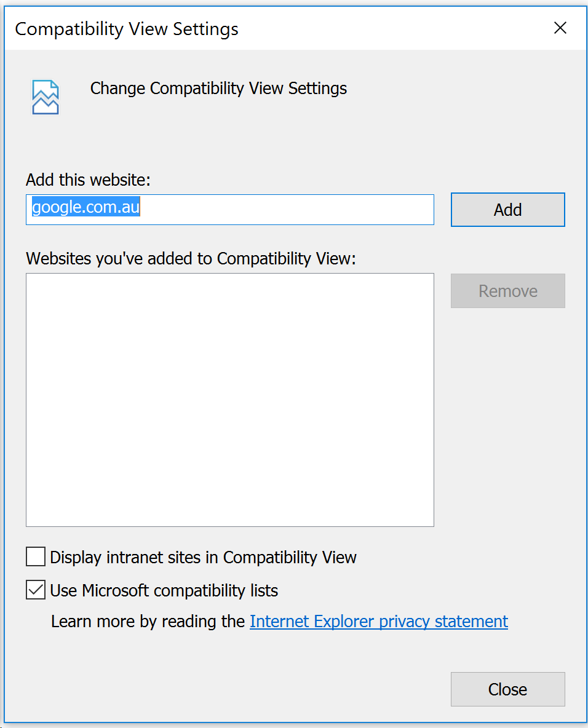This screenshot has height=728, width=588.
Task: Click empty space in the Add this website field
Action: (287, 210)
